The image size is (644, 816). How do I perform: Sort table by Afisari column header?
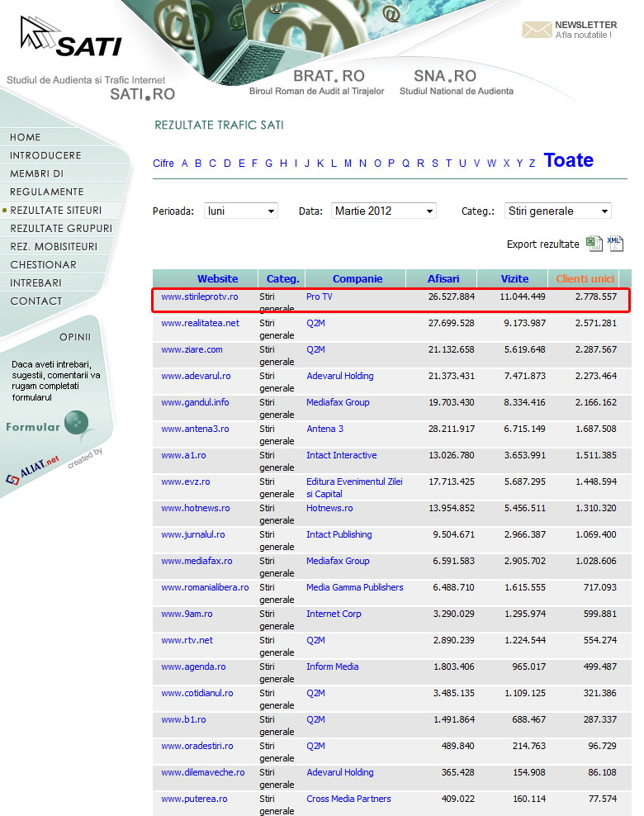click(x=443, y=278)
